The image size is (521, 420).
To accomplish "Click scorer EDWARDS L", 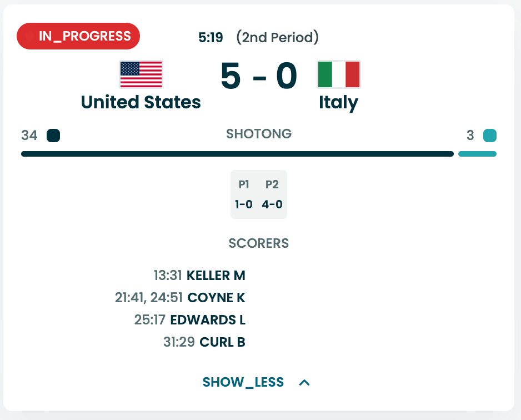I will point(208,320).
